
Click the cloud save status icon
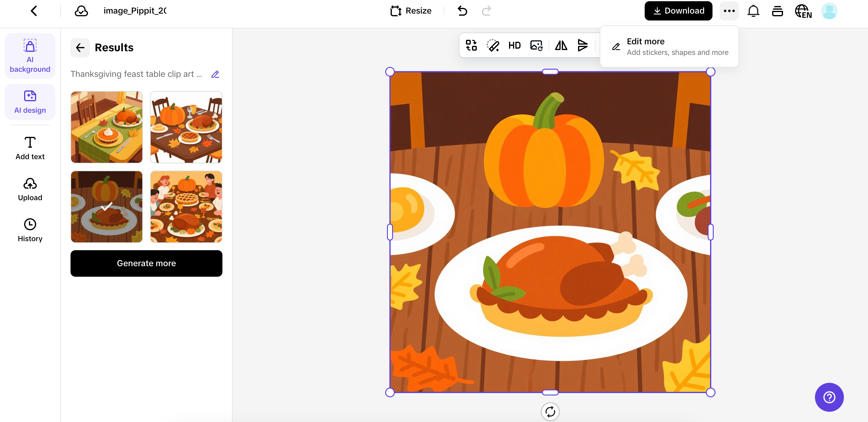coord(81,11)
